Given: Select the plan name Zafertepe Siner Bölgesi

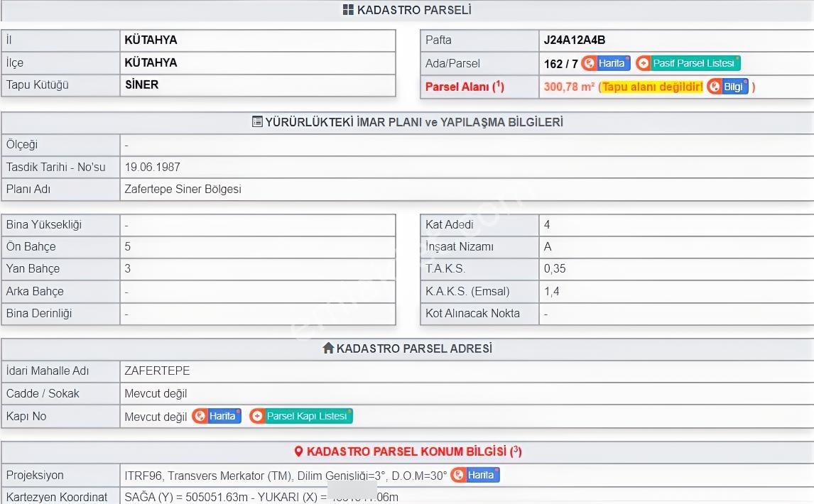Looking at the screenshot, I should (183, 189).
